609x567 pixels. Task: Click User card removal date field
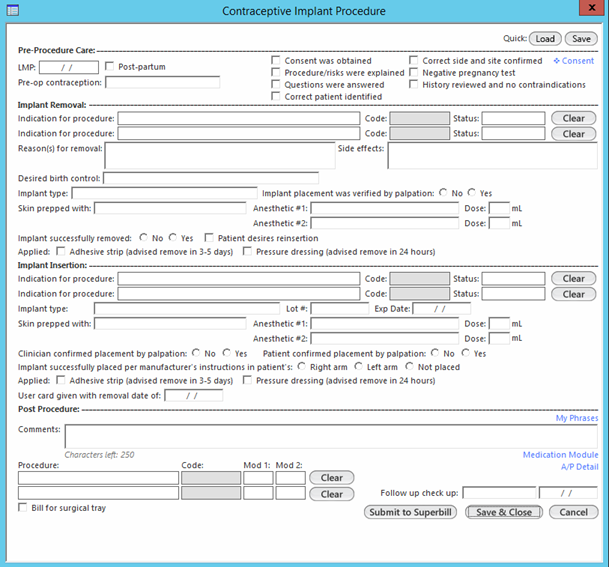(194, 396)
